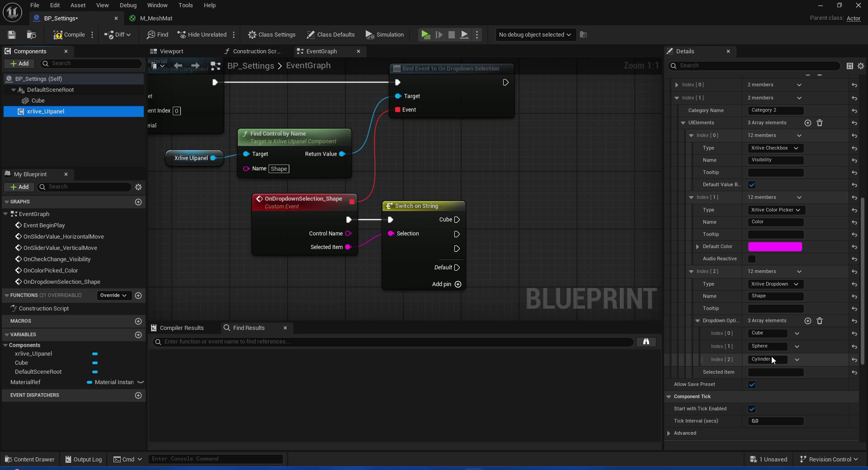
Task: Add a new function with plus icon
Action: pyautogui.click(x=138, y=296)
